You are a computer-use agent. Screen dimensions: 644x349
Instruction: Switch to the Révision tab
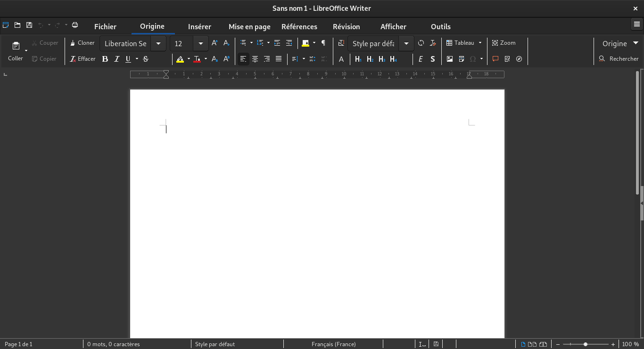coord(346,27)
